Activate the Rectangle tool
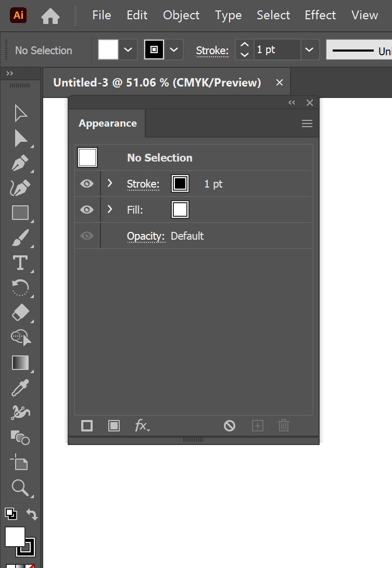392x568 pixels. click(20, 213)
